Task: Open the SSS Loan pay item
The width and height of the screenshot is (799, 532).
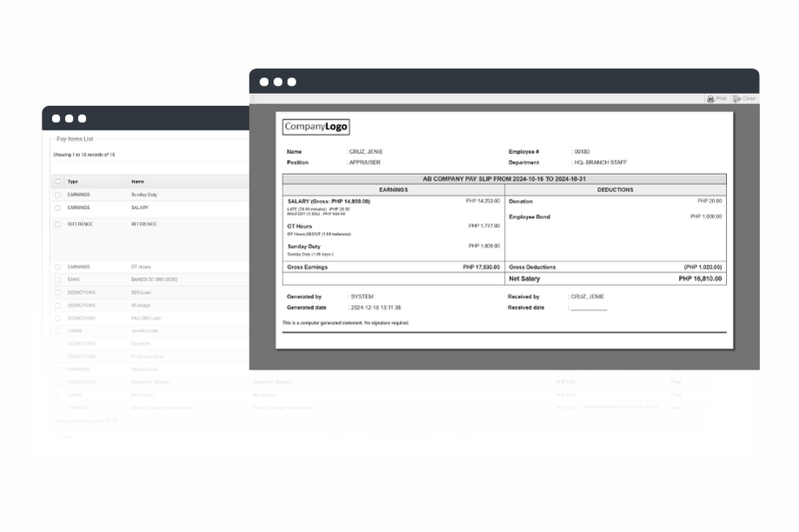Action: tap(143, 292)
